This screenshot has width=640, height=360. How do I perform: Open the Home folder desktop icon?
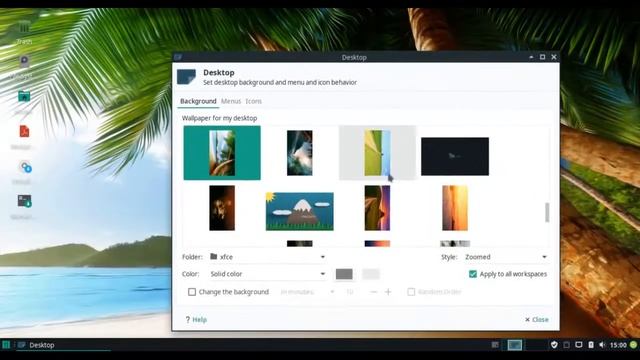pyautogui.click(x=24, y=97)
